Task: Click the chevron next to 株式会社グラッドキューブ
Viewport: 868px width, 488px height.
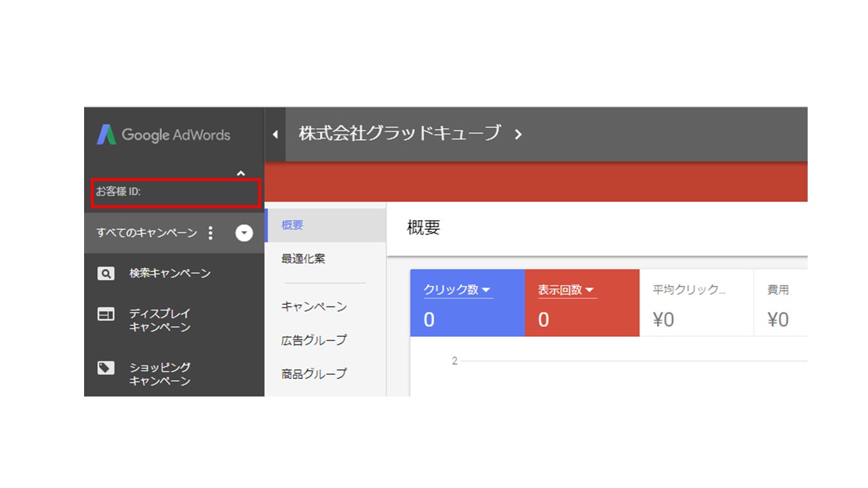Action: click(x=518, y=134)
